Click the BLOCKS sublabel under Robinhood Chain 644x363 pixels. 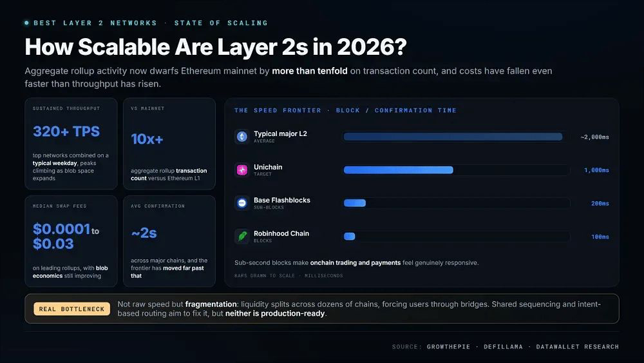(263, 241)
